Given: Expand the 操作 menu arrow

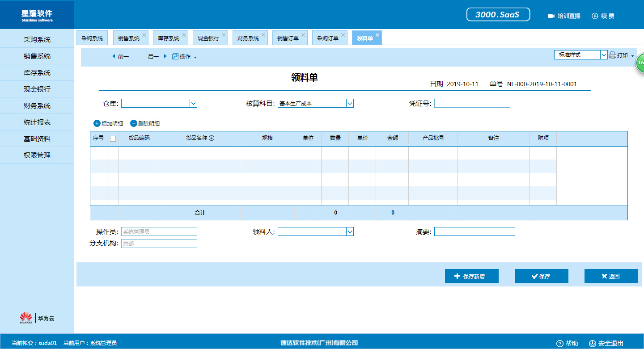Looking at the screenshot, I should 195,57.
